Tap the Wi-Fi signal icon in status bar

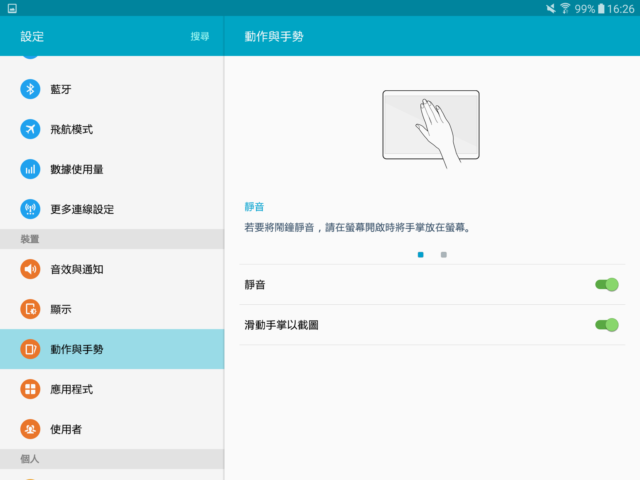(x=565, y=8)
